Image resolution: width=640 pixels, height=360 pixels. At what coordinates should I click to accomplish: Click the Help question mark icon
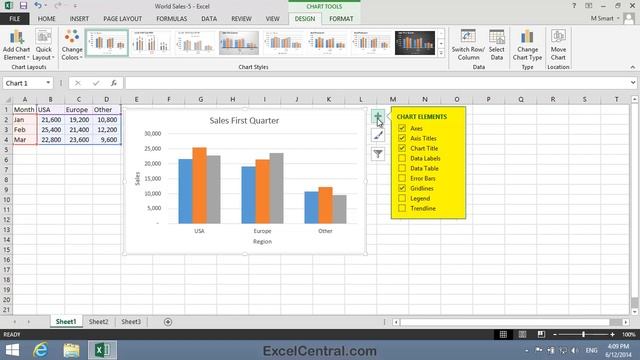coord(574,6)
